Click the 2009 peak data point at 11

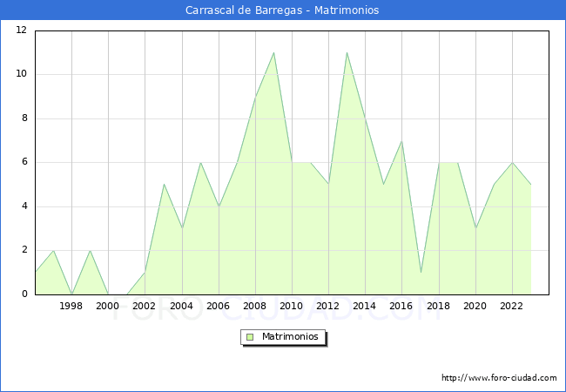(x=274, y=52)
